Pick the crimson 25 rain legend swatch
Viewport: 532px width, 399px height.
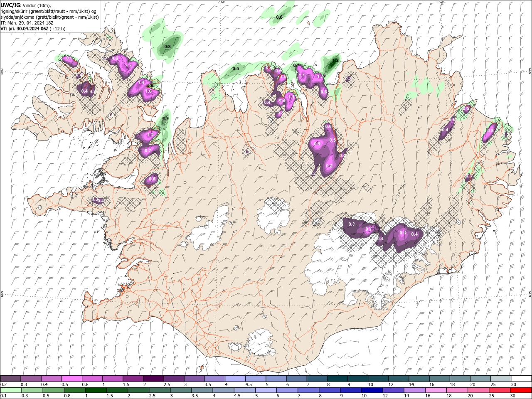[500, 390]
